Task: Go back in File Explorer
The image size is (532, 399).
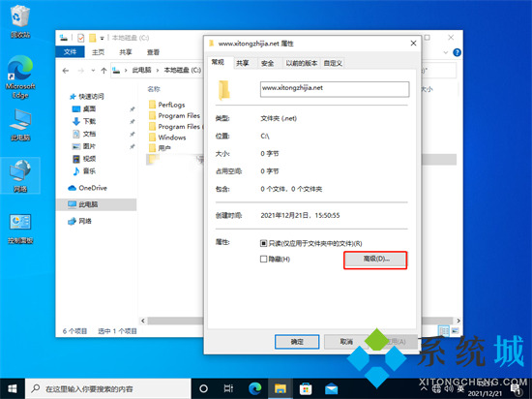Action: pos(66,71)
